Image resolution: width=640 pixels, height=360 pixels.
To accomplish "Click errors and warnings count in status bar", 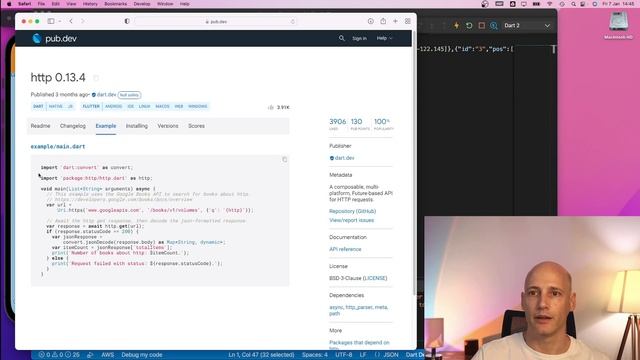I will point(59,355).
